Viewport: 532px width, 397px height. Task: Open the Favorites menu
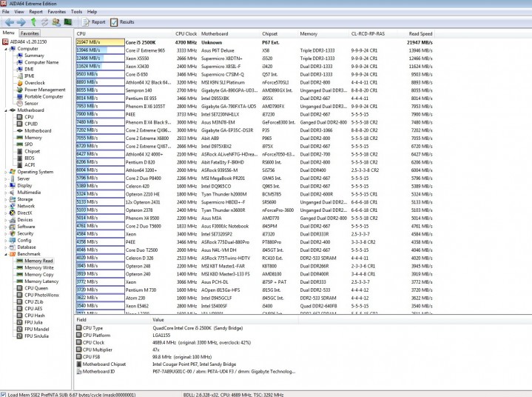(x=57, y=12)
